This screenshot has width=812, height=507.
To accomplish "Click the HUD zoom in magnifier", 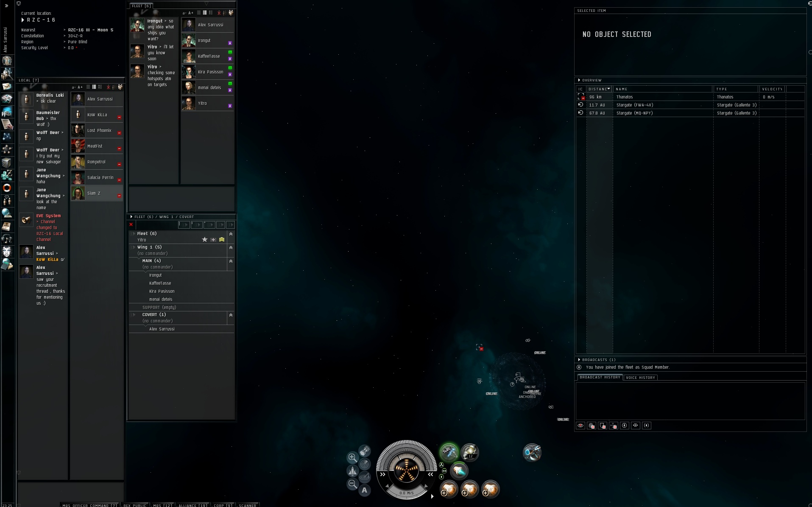I will point(352,457).
